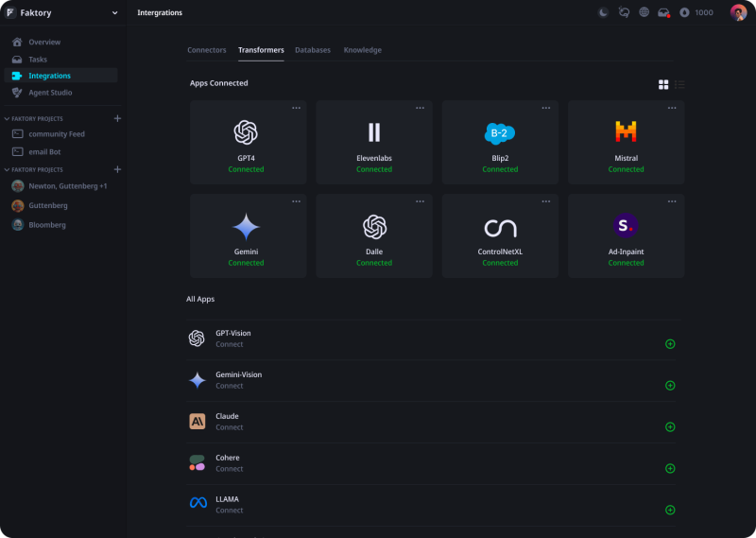Toggle dark mode moon icon
The height and width of the screenshot is (538, 756).
click(603, 12)
